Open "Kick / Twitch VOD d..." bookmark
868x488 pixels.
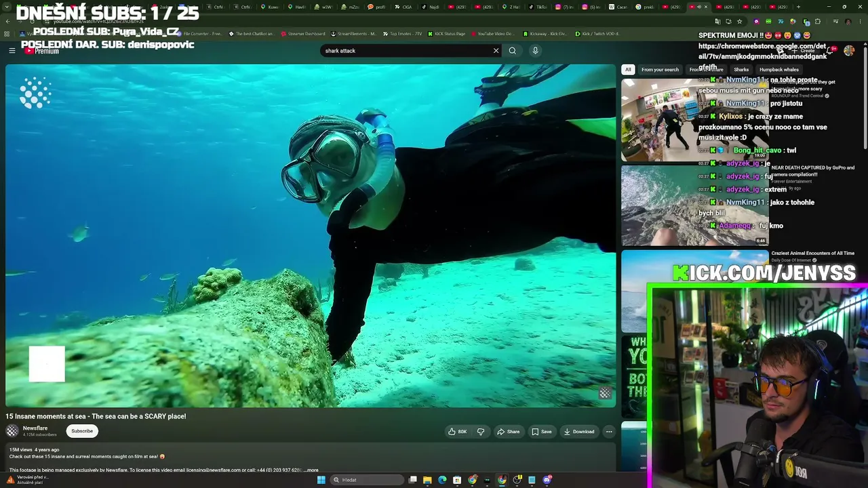coord(597,34)
